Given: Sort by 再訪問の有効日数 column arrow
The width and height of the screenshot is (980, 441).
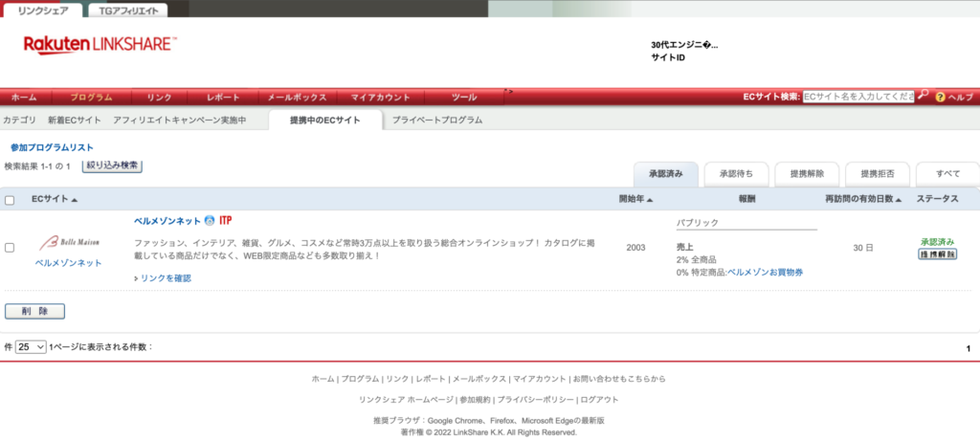Looking at the screenshot, I should [897, 200].
